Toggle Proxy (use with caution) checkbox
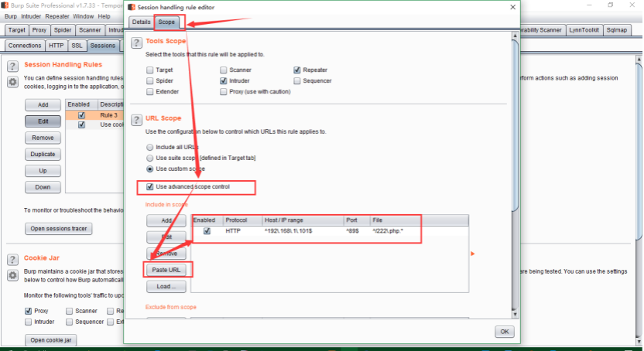644x351 pixels. pos(224,91)
